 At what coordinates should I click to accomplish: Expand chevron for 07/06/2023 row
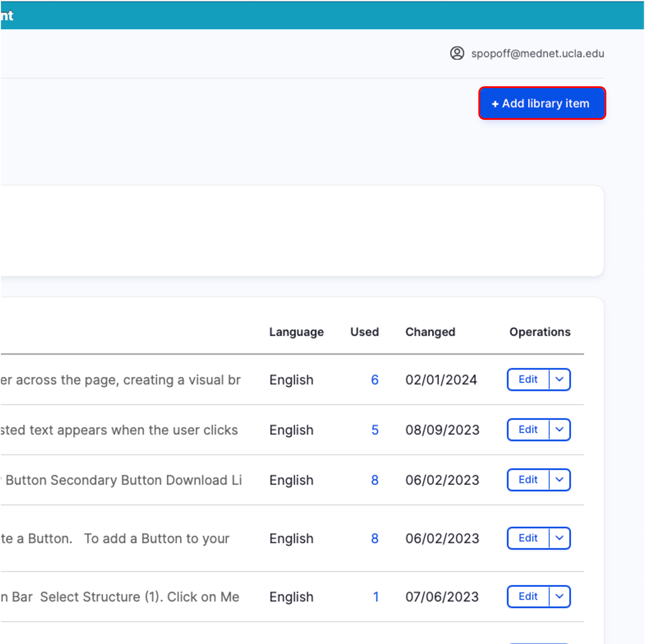559,596
